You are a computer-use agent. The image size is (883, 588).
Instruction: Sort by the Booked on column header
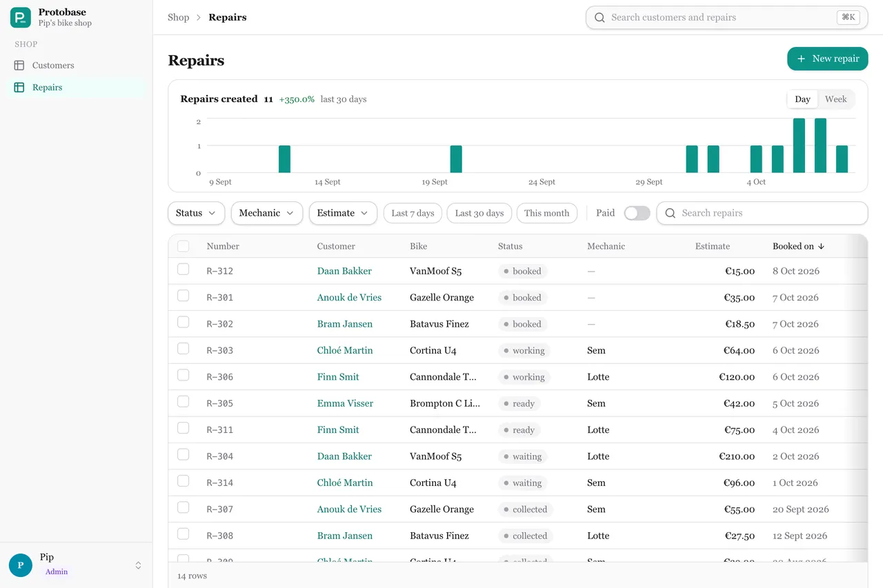coord(798,246)
